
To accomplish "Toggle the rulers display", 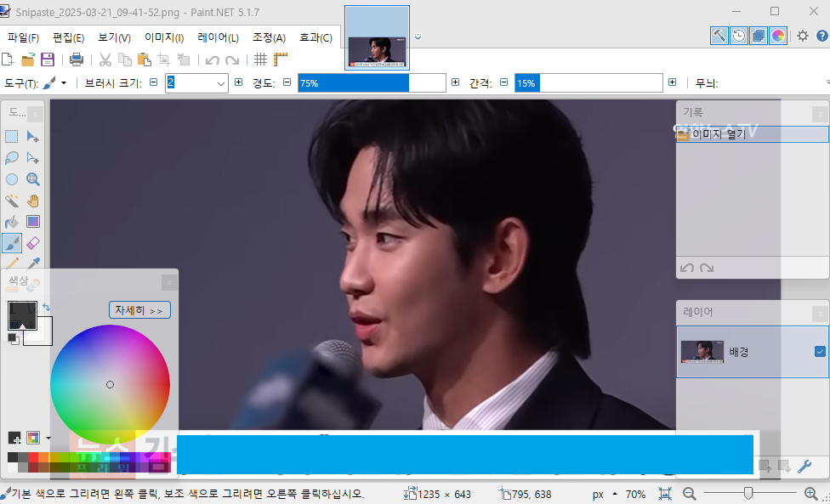I will (281, 59).
